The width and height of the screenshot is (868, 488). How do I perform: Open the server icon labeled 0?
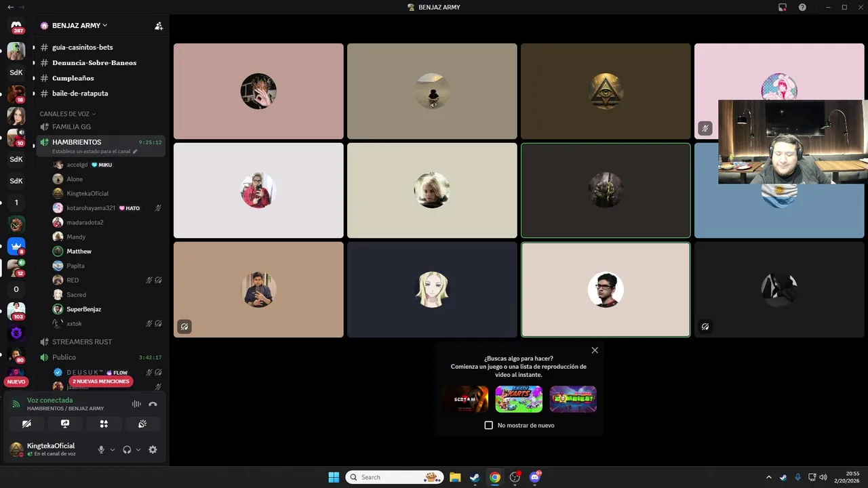point(16,289)
